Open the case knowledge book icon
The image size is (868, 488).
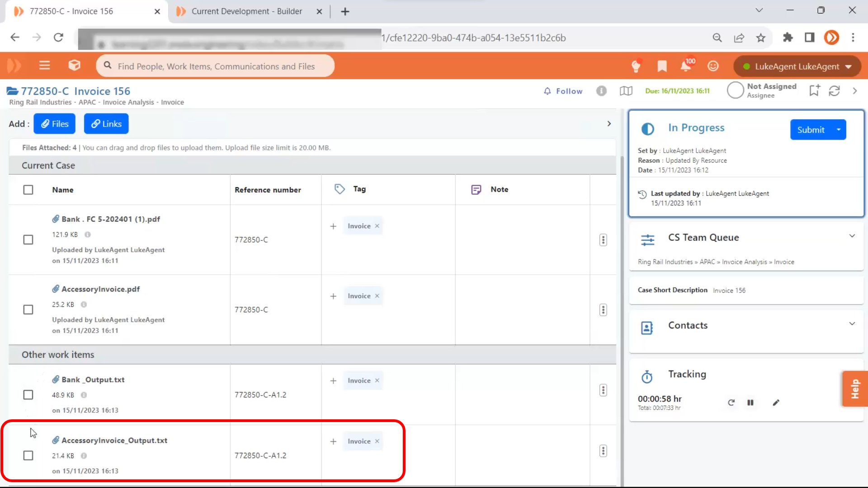[626, 91]
